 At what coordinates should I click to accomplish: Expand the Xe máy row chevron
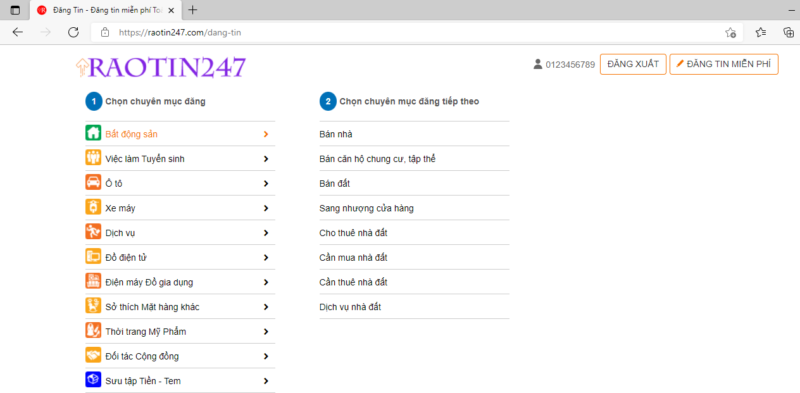click(x=266, y=208)
